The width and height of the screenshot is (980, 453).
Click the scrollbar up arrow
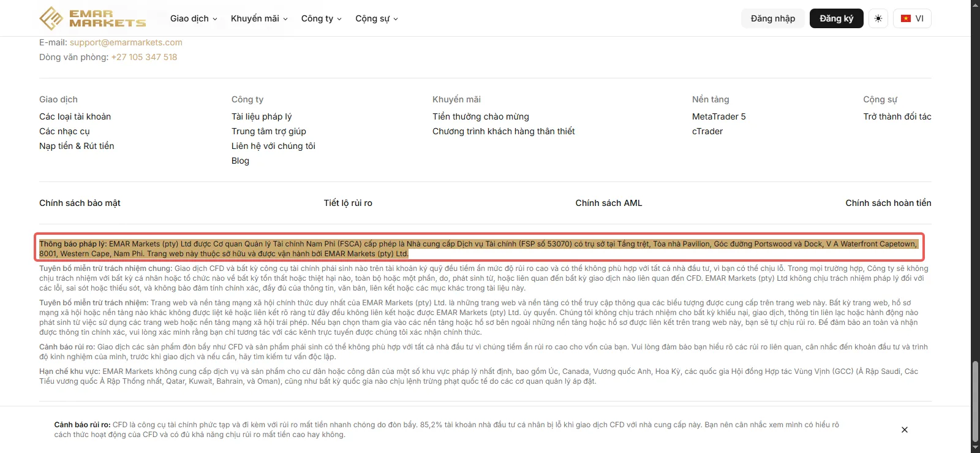coord(975,4)
